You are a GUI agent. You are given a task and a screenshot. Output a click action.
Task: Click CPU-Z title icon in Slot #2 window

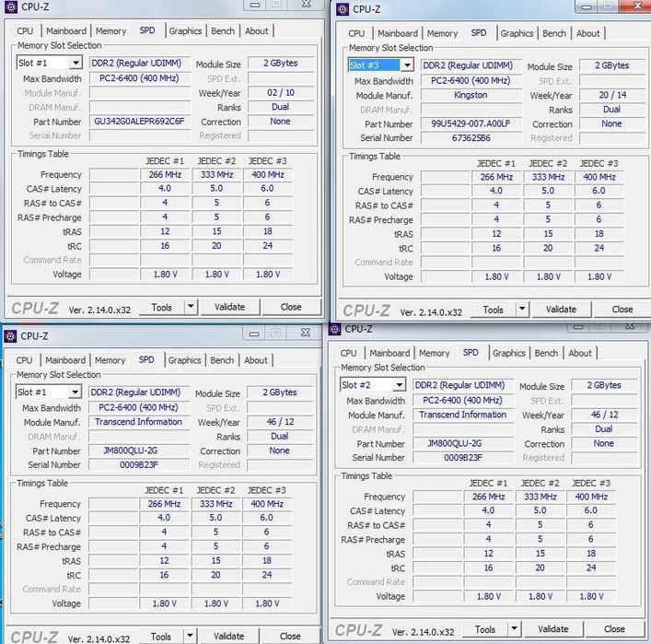coord(334,329)
